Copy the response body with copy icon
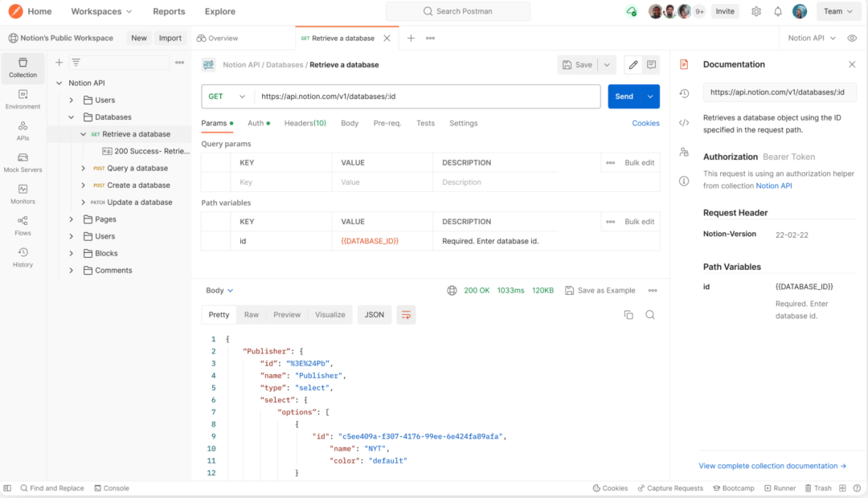Image resolution: width=868 pixels, height=498 pixels. pyautogui.click(x=628, y=315)
